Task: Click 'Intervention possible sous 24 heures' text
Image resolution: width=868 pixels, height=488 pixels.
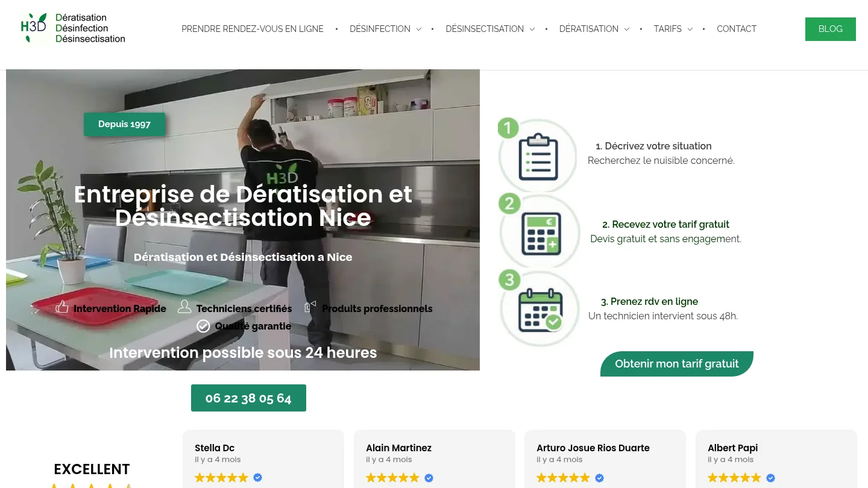Action: click(243, 352)
